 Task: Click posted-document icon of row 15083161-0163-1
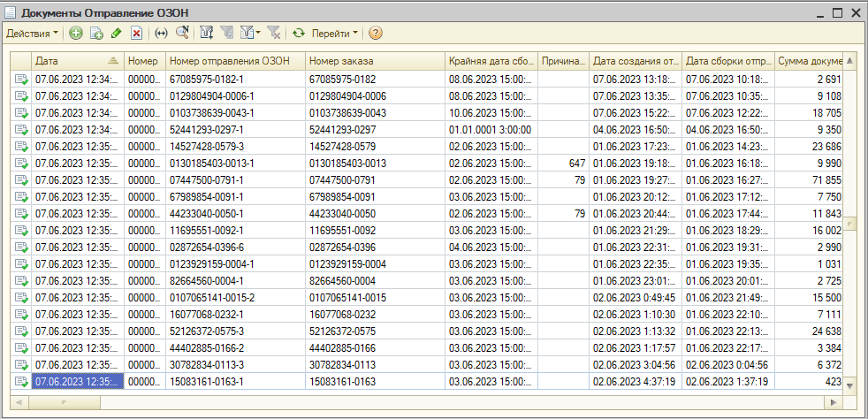21,381
